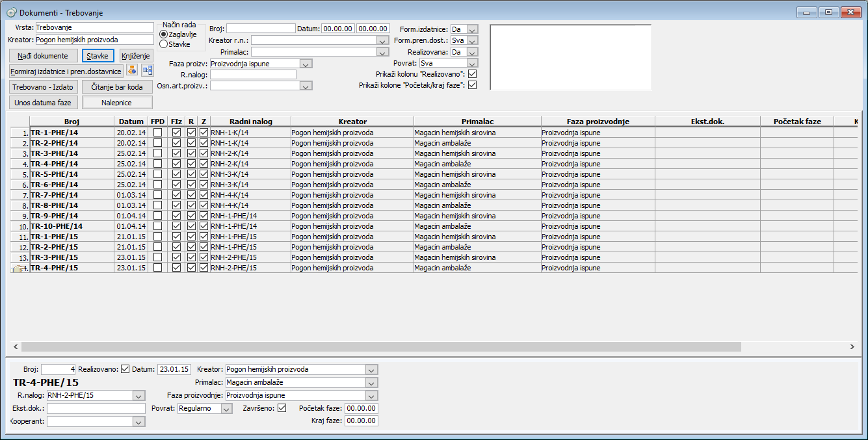Viewport: 868px width, 440px height.
Task: Click the Ekst.dok. input field in the bottom panel
Action: click(96, 408)
